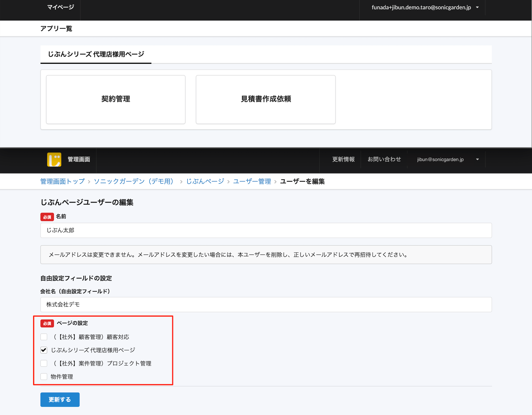Click the yellow Jibun logo icon
This screenshot has width=532, height=415.
tap(54, 159)
